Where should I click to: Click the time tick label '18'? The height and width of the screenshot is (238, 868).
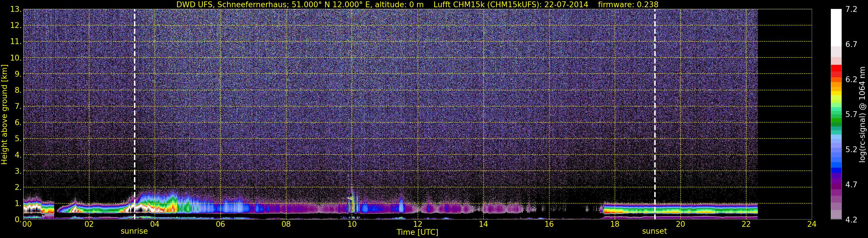614,224
